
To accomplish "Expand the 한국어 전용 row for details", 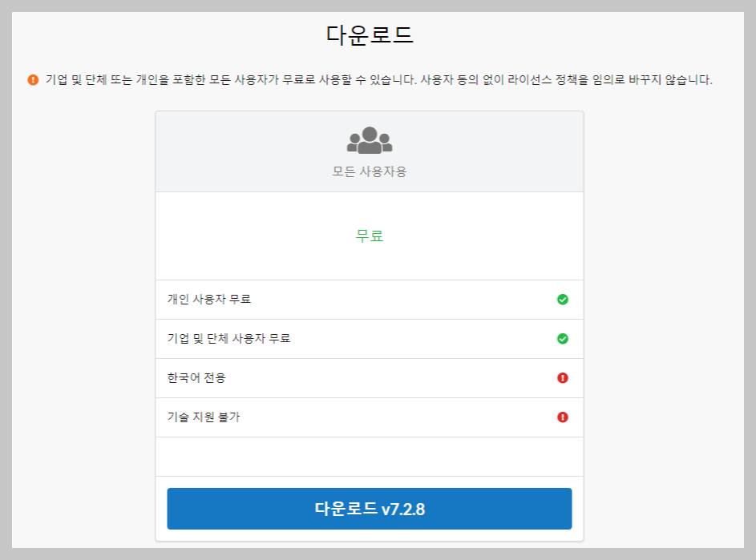I will [369, 378].
